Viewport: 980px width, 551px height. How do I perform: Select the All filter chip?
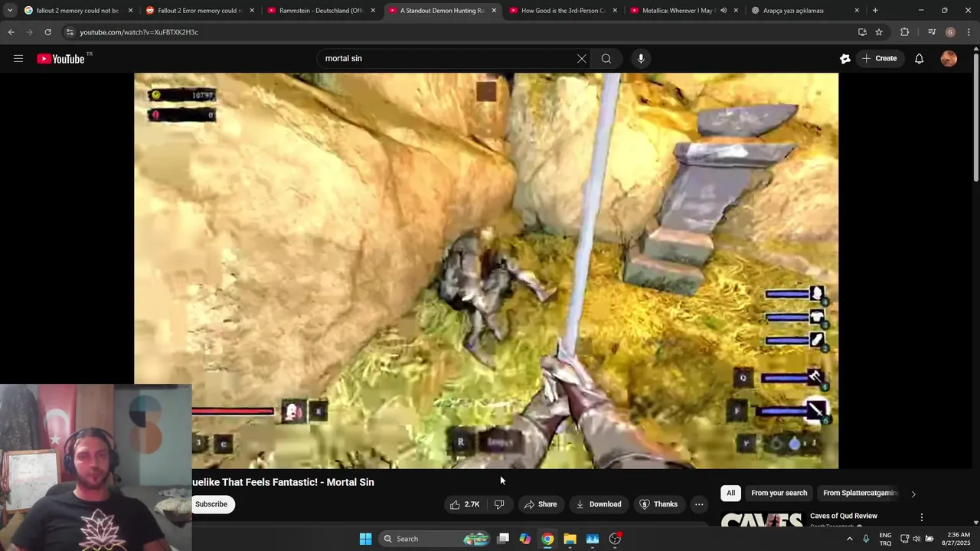[x=730, y=494]
